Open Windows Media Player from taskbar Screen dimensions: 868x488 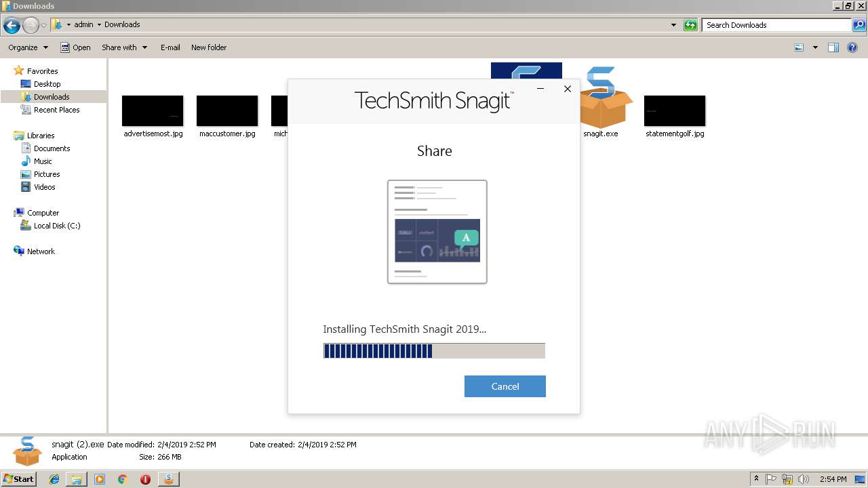(100, 479)
